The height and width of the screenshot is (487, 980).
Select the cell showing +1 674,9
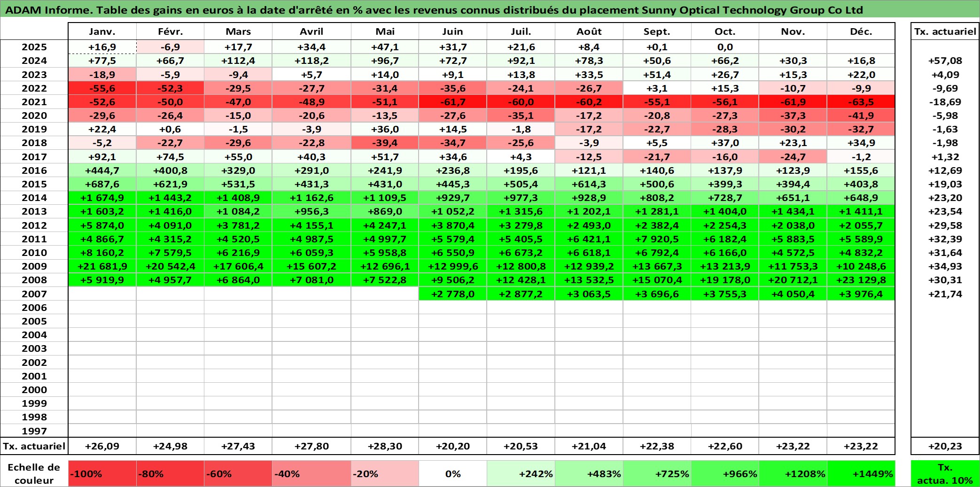(102, 198)
